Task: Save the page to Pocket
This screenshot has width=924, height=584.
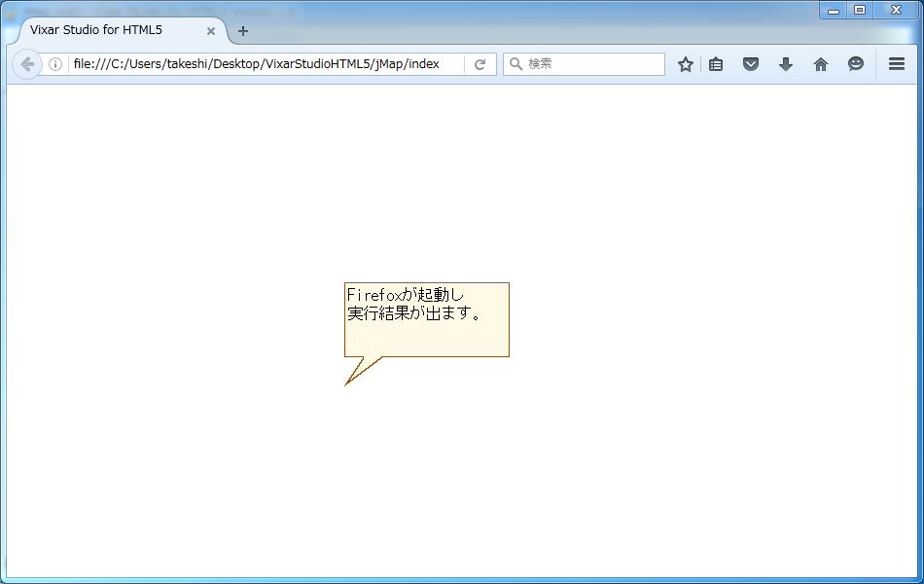Action: 751,63
